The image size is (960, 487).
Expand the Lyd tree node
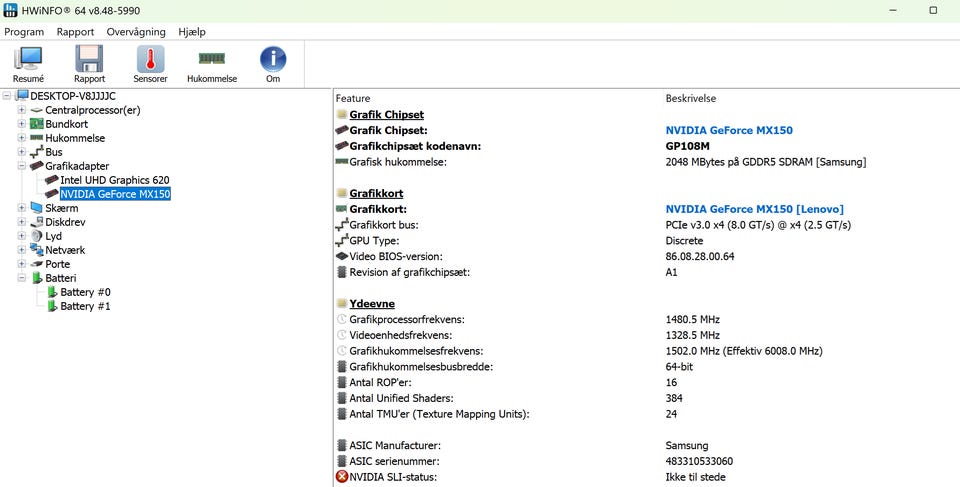[22, 236]
